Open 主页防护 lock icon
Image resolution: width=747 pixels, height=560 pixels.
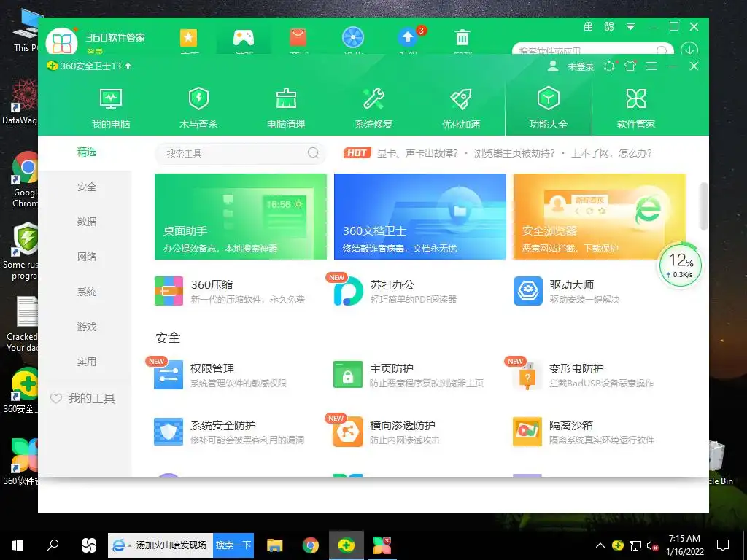pos(348,375)
